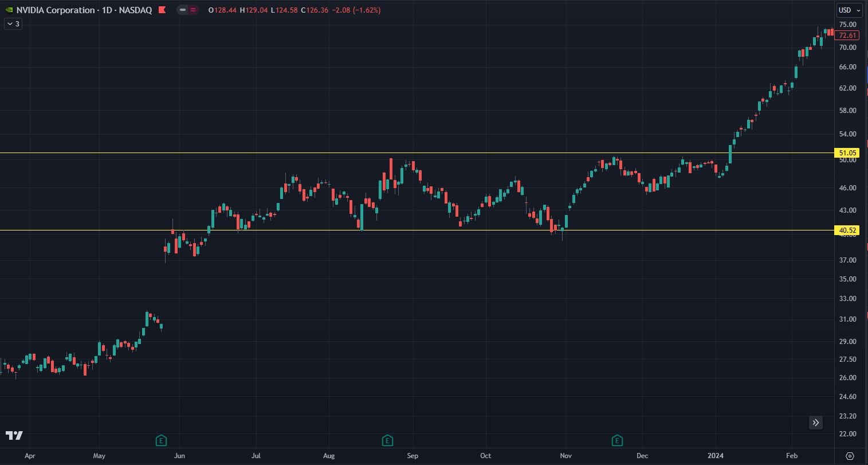Open the USD currency dropdown
868x465 pixels.
pos(849,10)
